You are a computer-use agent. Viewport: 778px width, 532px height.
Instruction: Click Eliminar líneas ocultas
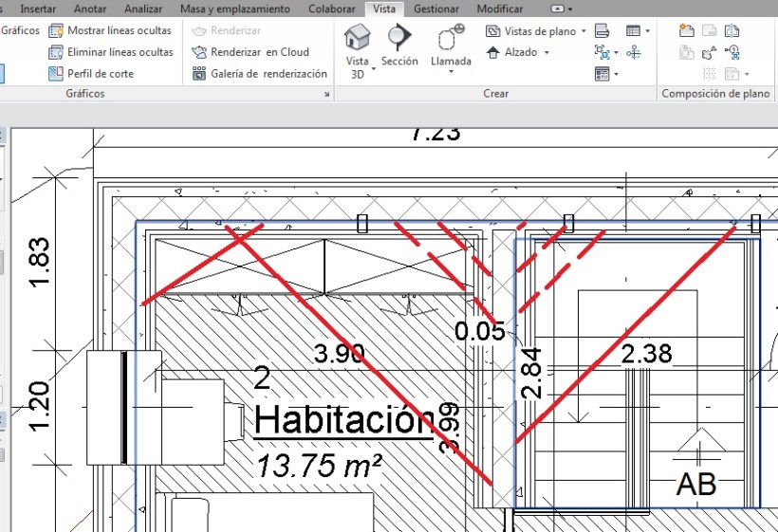pyautogui.click(x=110, y=52)
